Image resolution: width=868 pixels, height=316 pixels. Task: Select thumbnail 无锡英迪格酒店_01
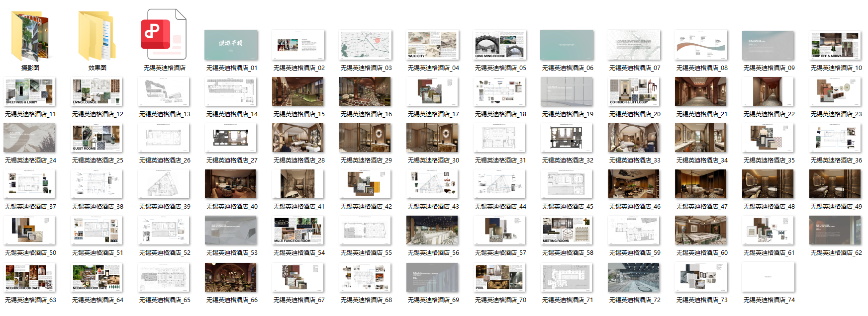pyautogui.click(x=231, y=45)
